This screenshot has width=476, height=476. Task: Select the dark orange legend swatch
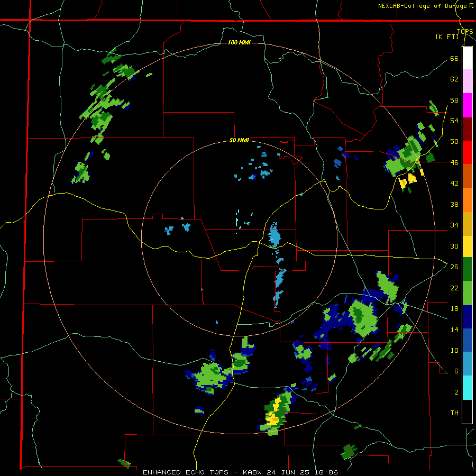(467, 176)
